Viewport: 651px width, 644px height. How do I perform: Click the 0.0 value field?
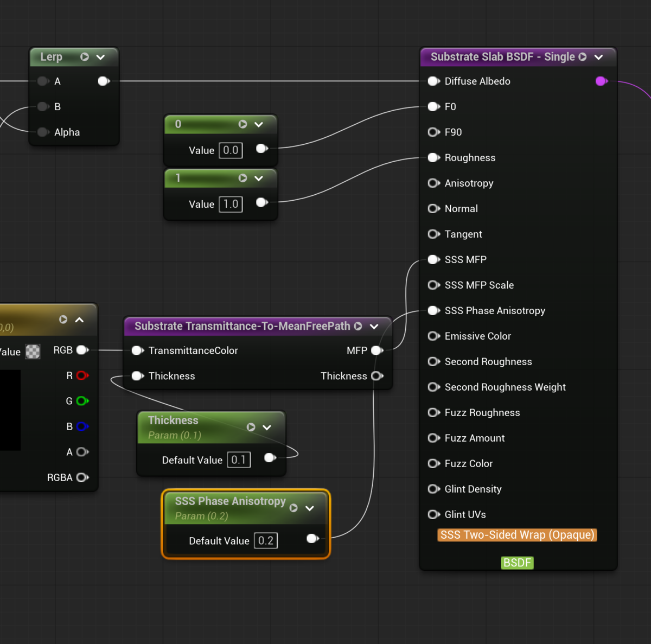pos(231,150)
